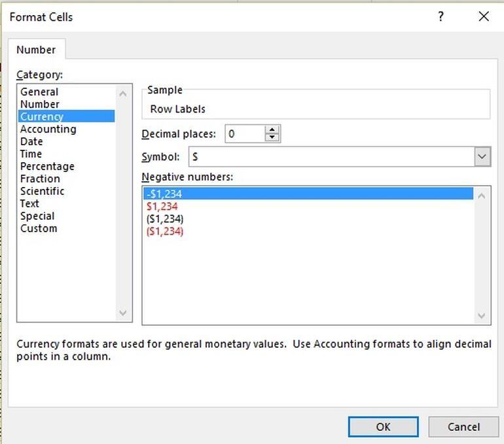Screen dimensions: 504x444
Task: Choose the Scientific category
Action: pyautogui.click(x=42, y=191)
